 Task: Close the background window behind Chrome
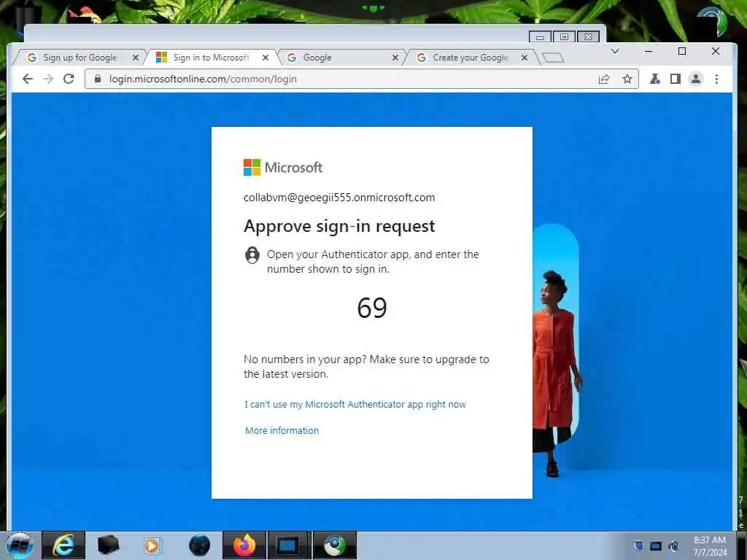[x=589, y=36]
